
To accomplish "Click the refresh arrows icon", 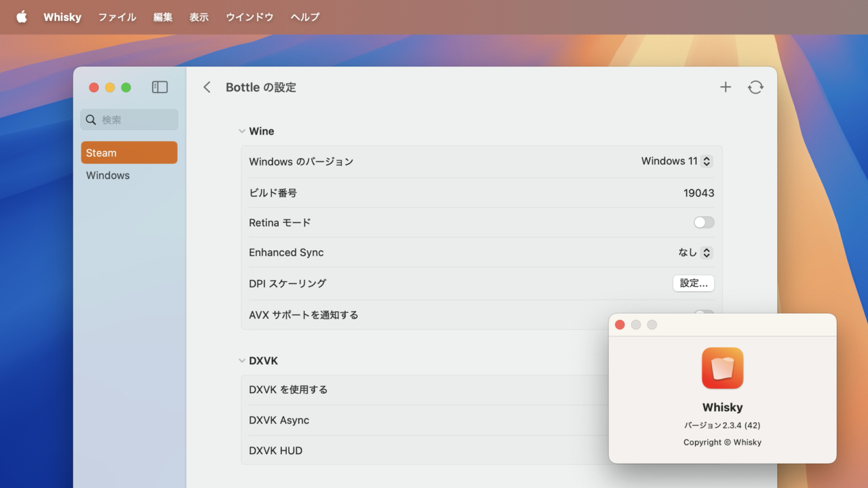I will [755, 87].
